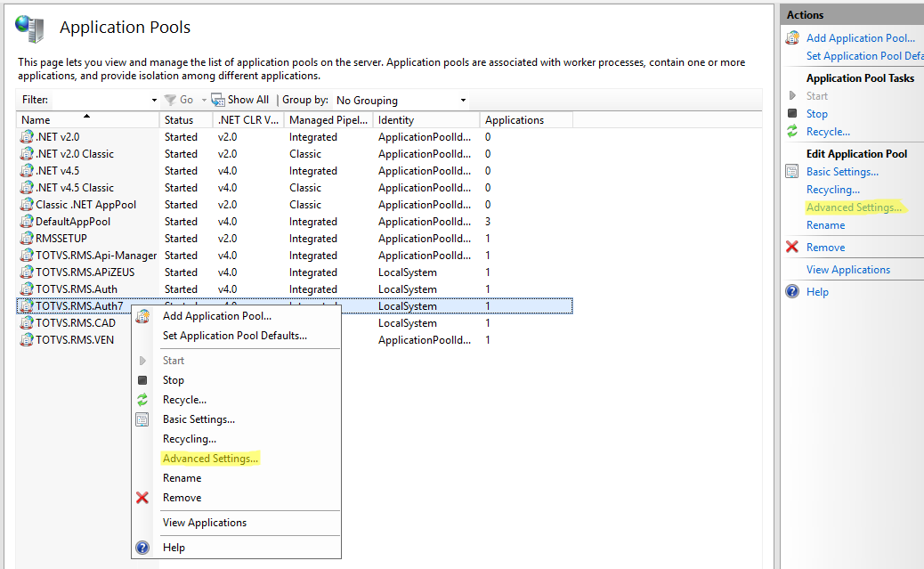Screen dimensions: 924x569
Task: Open Recycling link in Actions pane
Action: 833,190
